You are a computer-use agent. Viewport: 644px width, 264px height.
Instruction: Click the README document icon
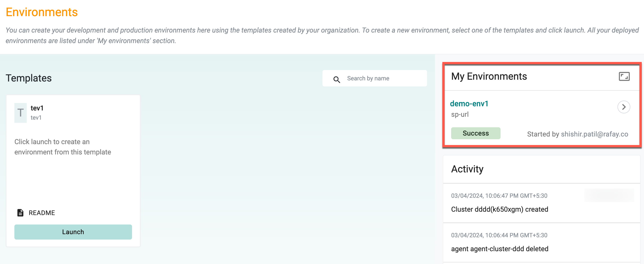20,213
